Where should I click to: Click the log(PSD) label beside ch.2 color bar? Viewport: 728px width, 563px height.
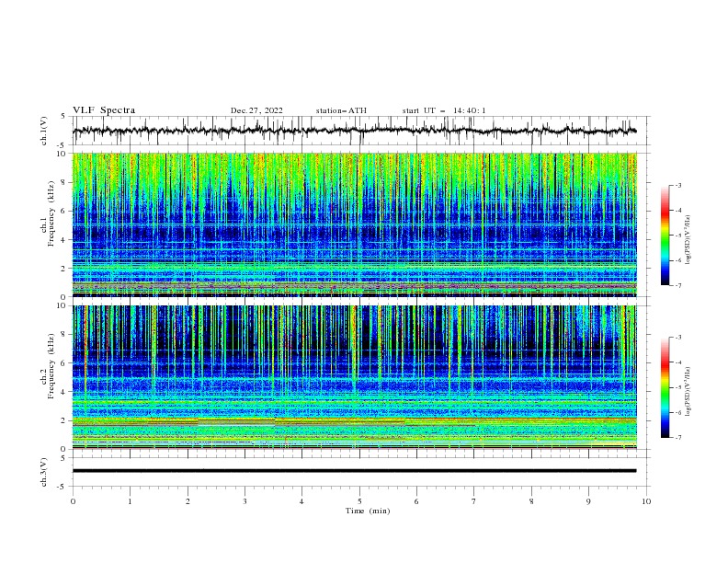(688, 392)
